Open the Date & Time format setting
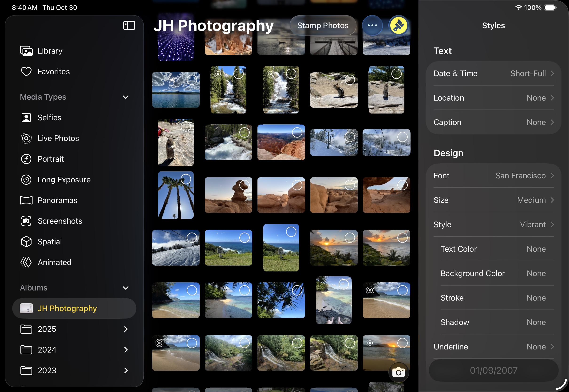569x392 pixels. [x=493, y=73]
